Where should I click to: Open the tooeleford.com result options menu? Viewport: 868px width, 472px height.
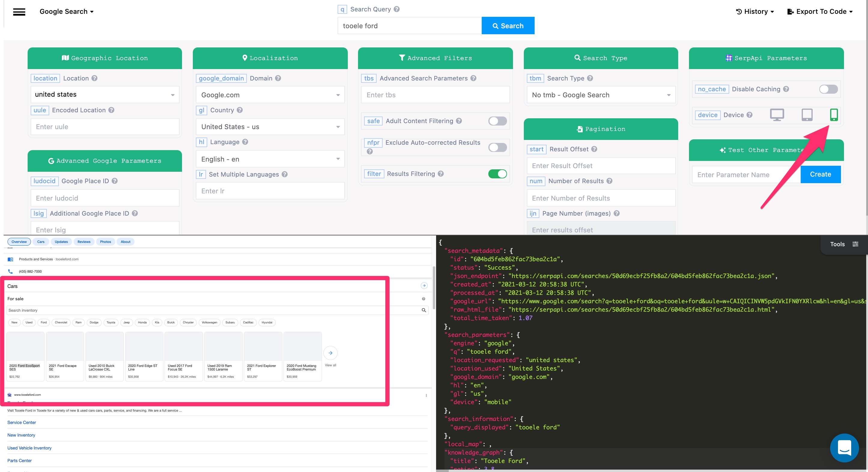(426, 395)
